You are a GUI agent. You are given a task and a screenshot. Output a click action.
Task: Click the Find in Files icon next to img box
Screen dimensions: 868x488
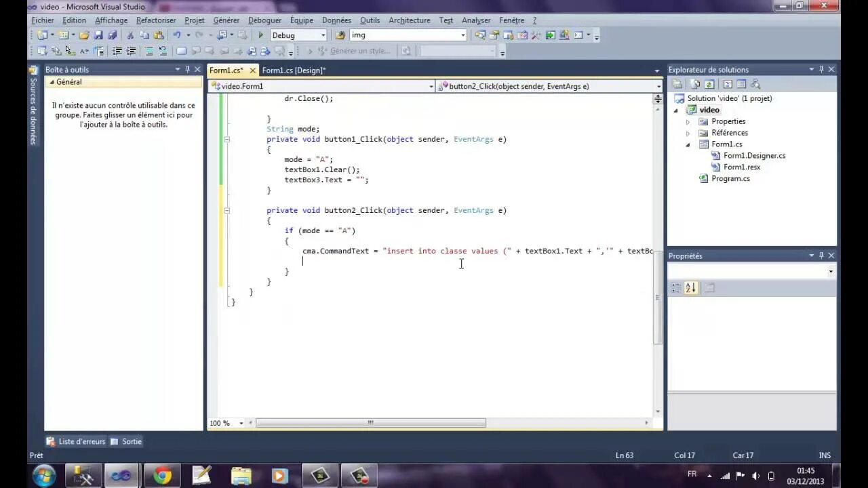click(x=340, y=35)
